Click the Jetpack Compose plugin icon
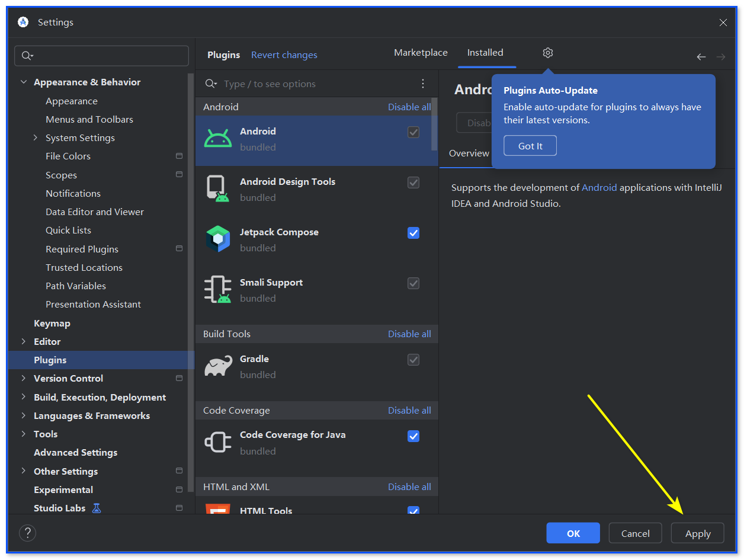Screen dimensions: 744x560 pos(217,239)
